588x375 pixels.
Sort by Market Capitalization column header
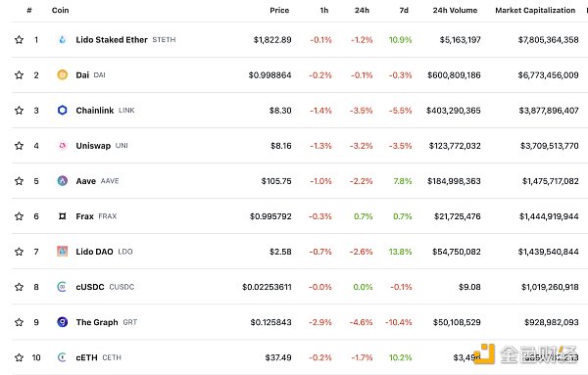pyautogui.click(x=535, y=10)
